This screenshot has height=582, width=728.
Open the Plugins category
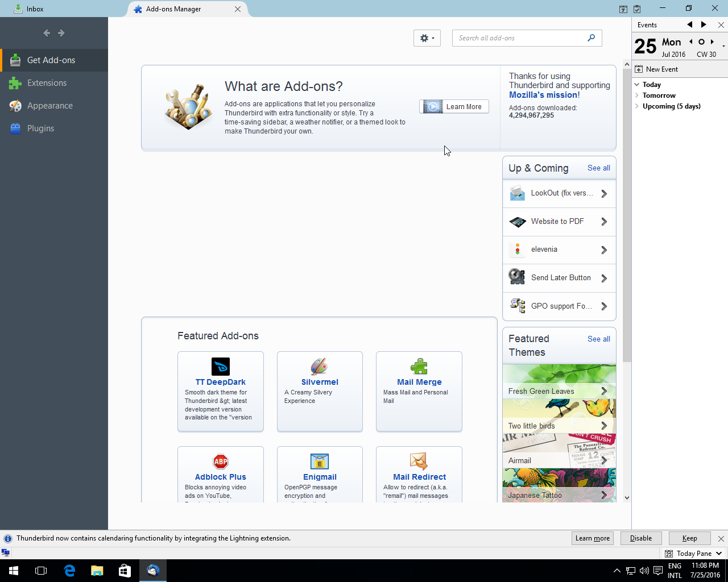54,128
